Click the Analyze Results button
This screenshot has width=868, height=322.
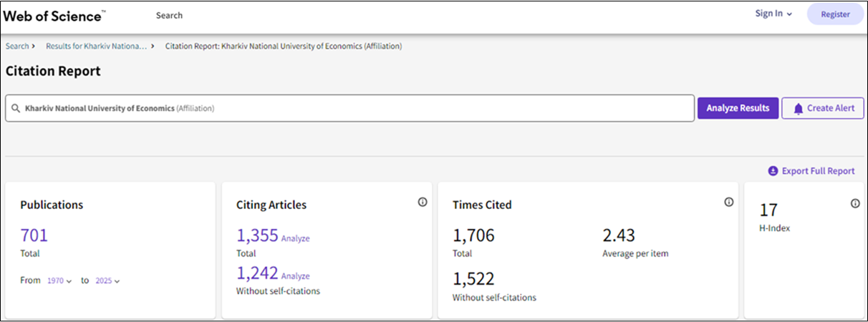pos(738,108)
